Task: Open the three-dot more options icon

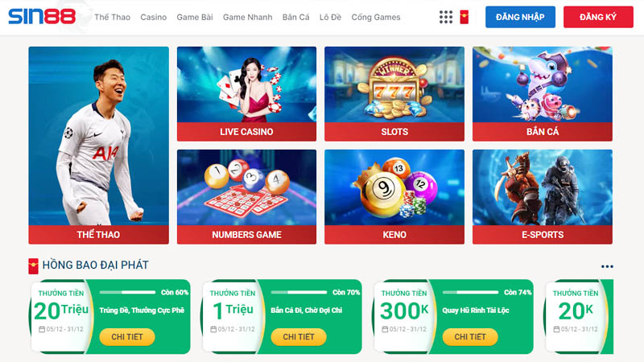Action: (607, 266)
